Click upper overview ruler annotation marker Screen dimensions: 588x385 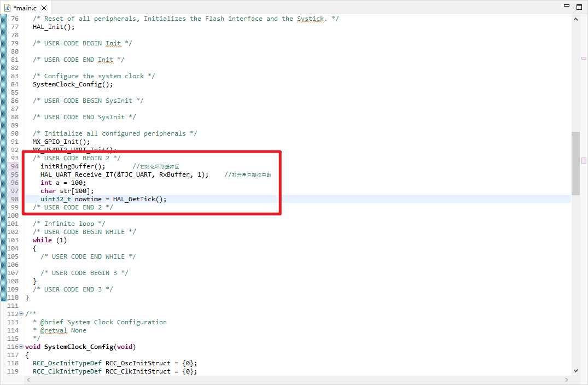coord(584,58)
